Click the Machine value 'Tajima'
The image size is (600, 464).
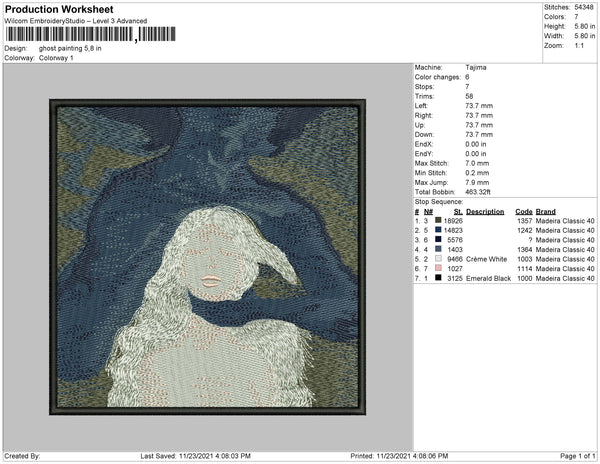476,67
